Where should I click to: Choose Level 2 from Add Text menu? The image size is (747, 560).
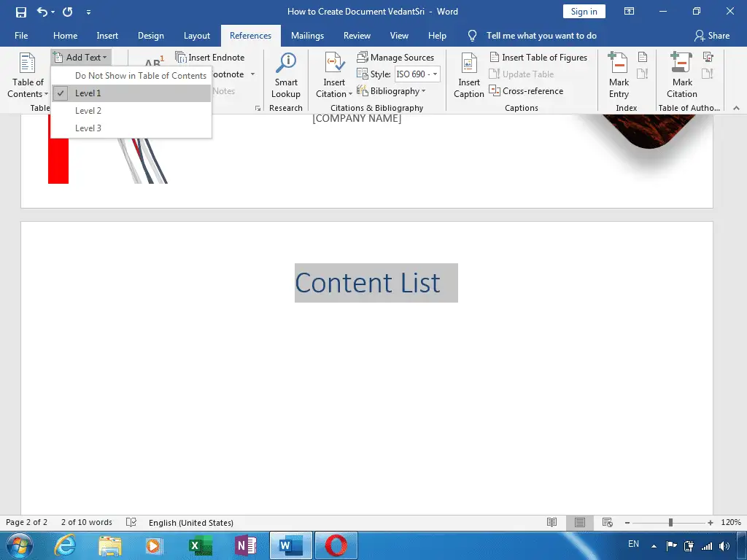tap(131, 111)
